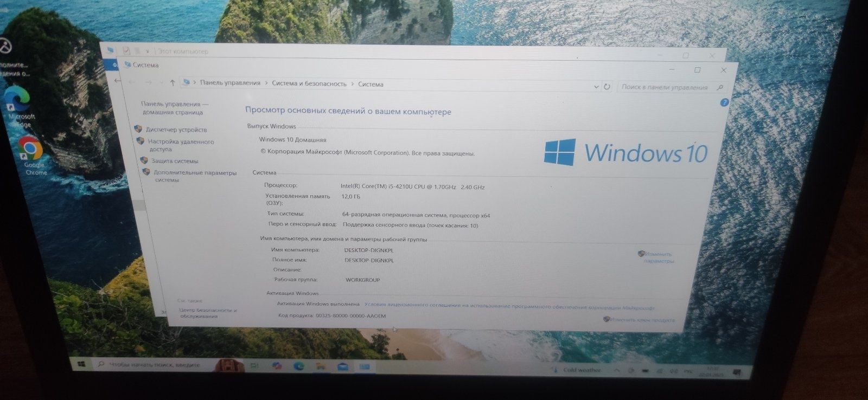
Task: Open the notification center icon
Action: (737, 373)
